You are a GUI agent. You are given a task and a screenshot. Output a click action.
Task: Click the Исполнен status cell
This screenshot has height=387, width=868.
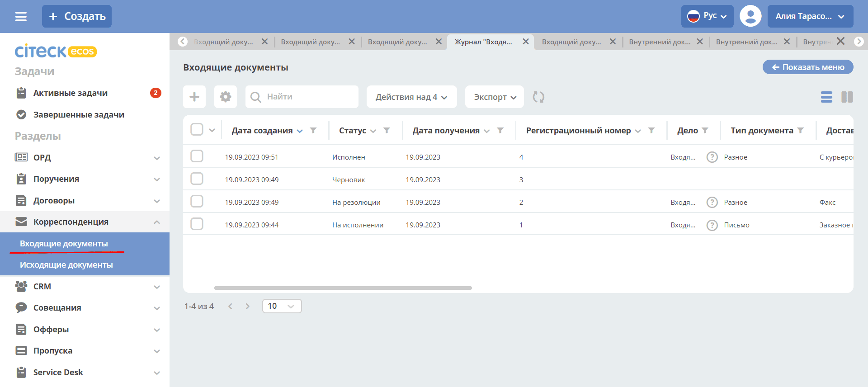coord(349,157)
